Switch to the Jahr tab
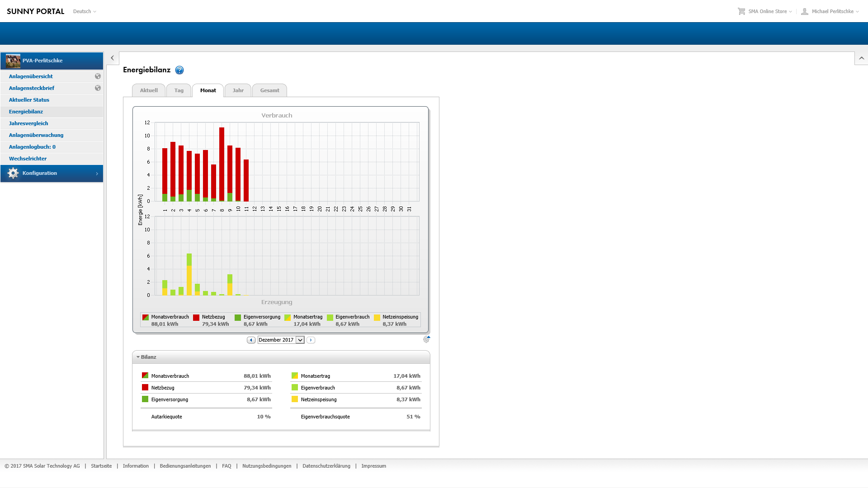The image size is (868, 488). point(238,90)
